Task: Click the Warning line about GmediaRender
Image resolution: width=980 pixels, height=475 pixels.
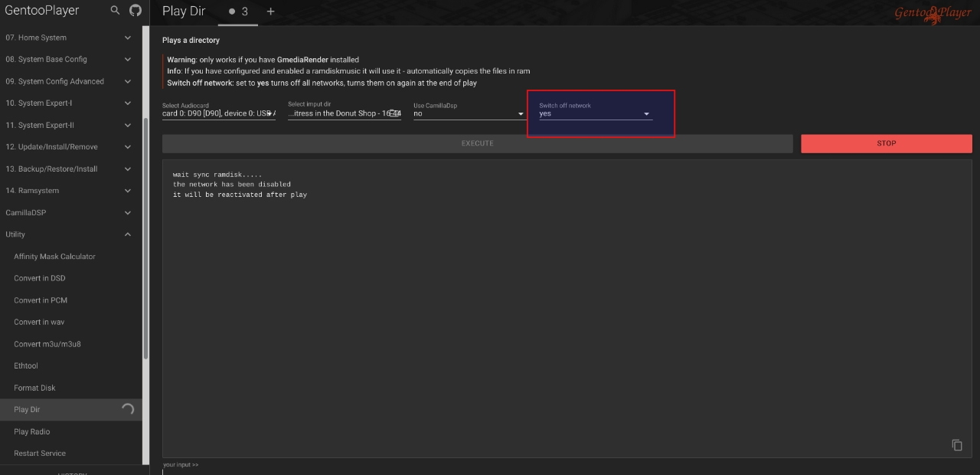Action: click(263, 60)
